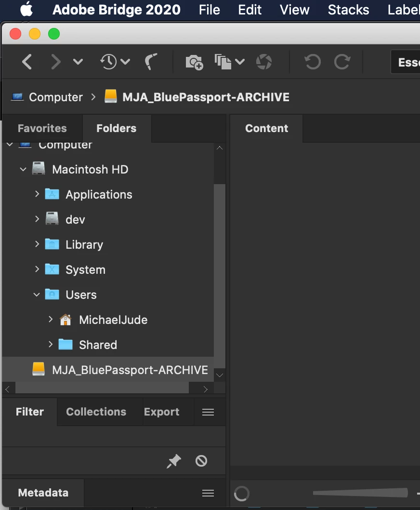Toggle the keep-filter pin icon
The width and height of the screenshot is (420, 510).
(x=174, y=461)
